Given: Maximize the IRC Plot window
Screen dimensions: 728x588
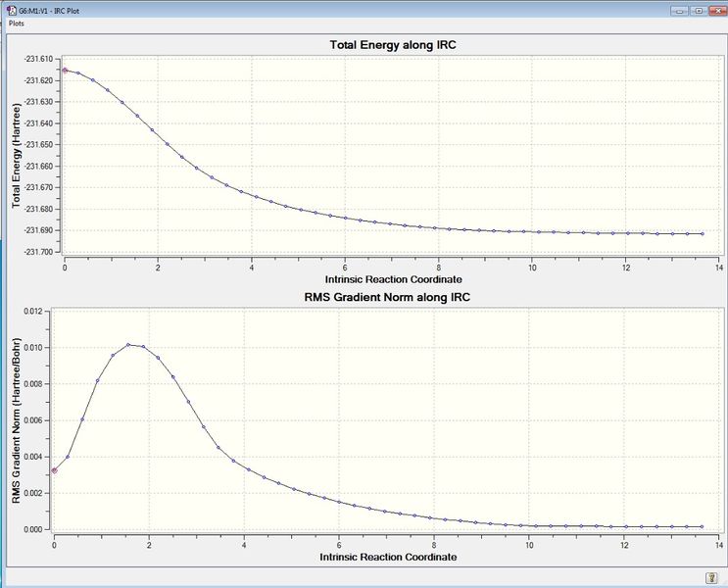Looking at the screenshot, I should click(699, 10).
